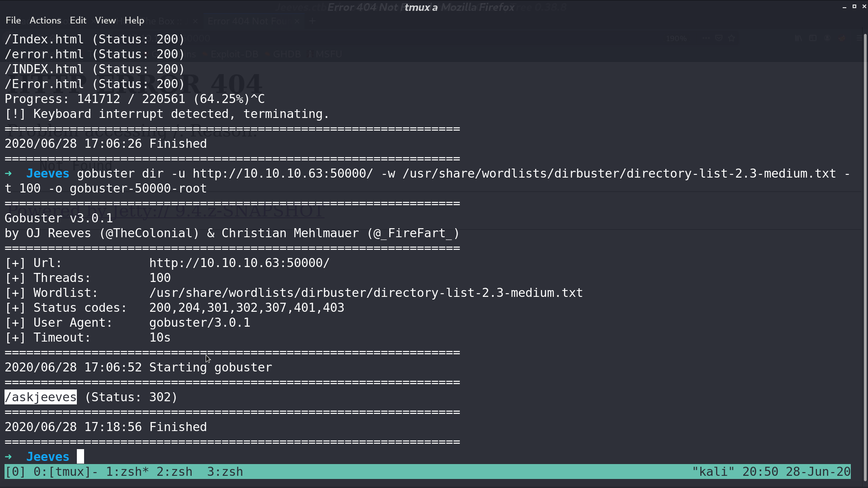Close the tmux terminal window
The image size is (868, 488).
864,7
